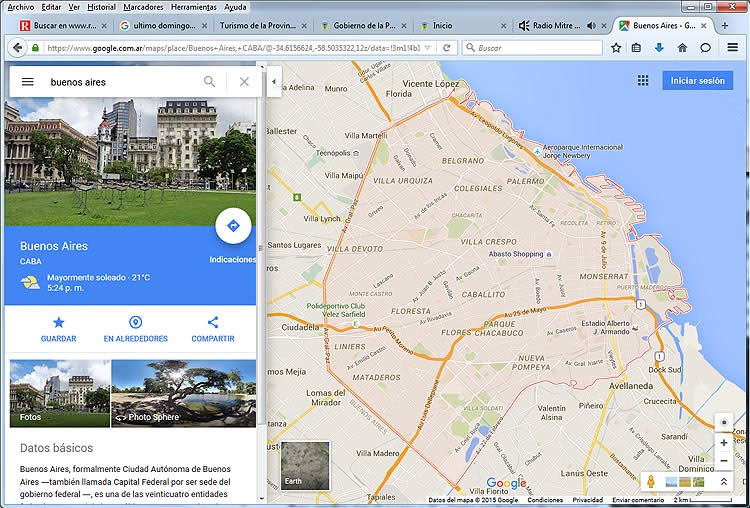Share location with the Compartir icon
Image resolution: width=750 pixels, height=508 pixels.
[213, 322]
